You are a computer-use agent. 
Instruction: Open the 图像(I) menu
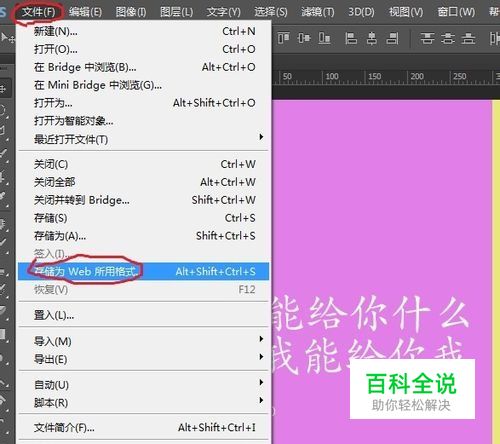pos(131,12)
